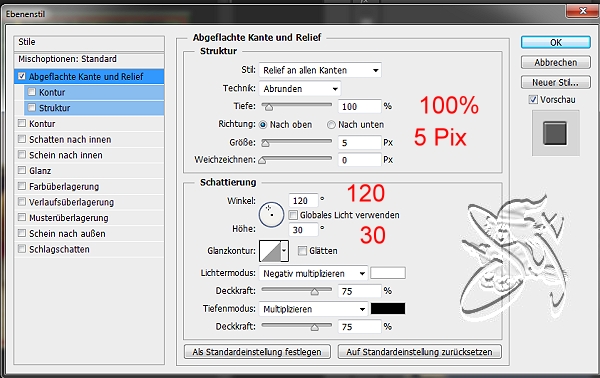Click the Weichzeichnen value field showing 0

[x=360, y=160]
